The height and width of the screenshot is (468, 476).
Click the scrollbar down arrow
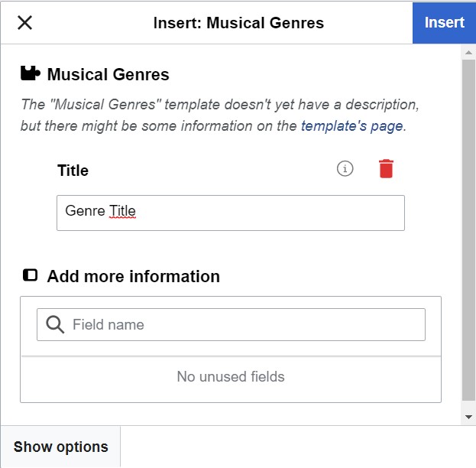point(468,417)
